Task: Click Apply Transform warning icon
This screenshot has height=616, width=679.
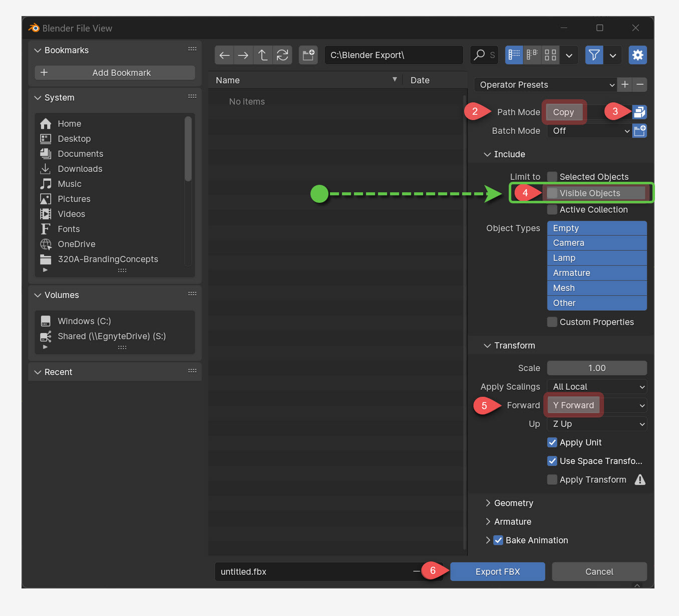Action: pyautogui.click(x=640, y=480)
